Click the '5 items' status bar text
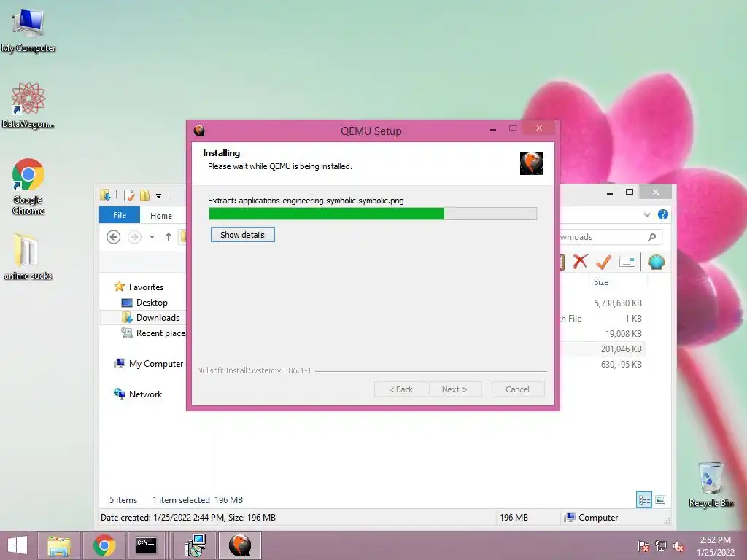The width and height of the screenshot is (747, 560). 123,500
